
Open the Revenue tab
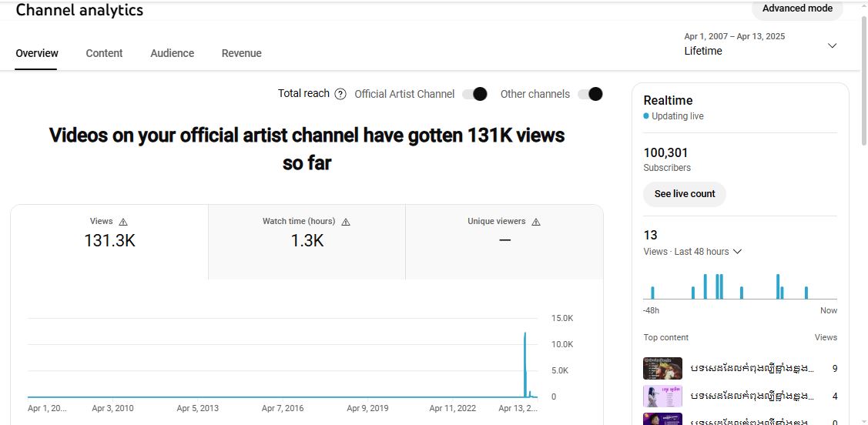241,53
